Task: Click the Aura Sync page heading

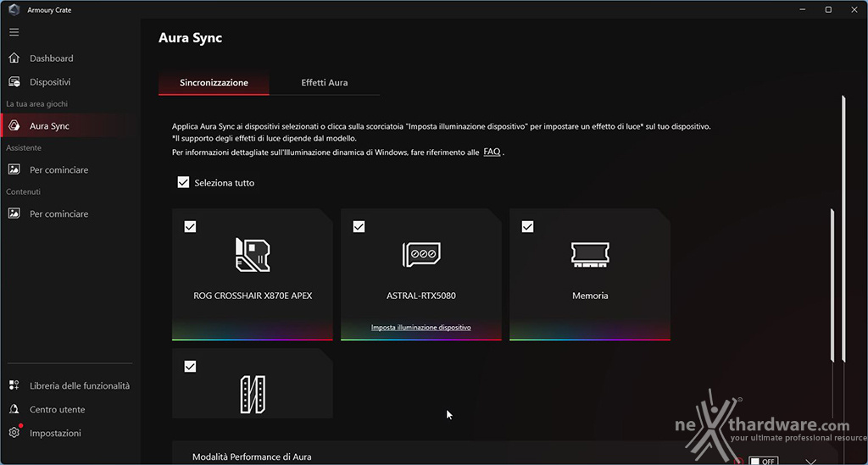Action: (191, 37)
